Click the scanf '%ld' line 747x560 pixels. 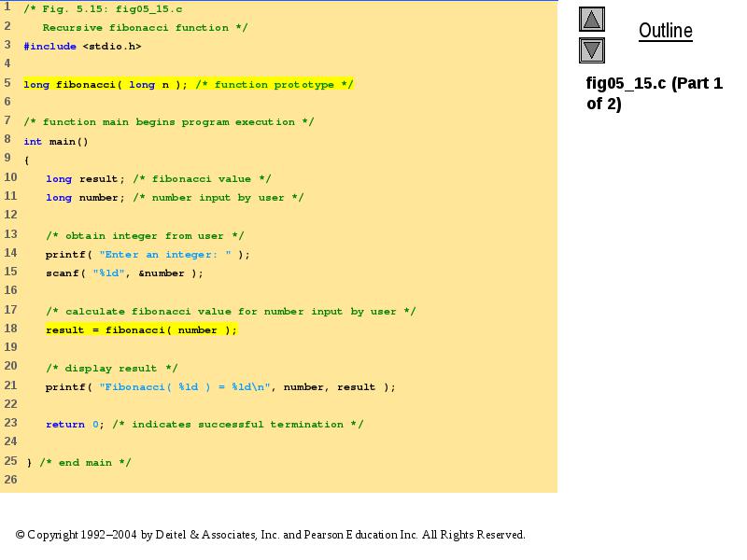click(x=124, y=273)
